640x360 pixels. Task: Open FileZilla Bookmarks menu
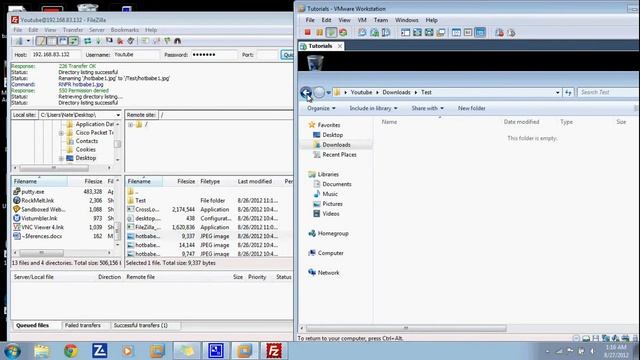(124, 30)
